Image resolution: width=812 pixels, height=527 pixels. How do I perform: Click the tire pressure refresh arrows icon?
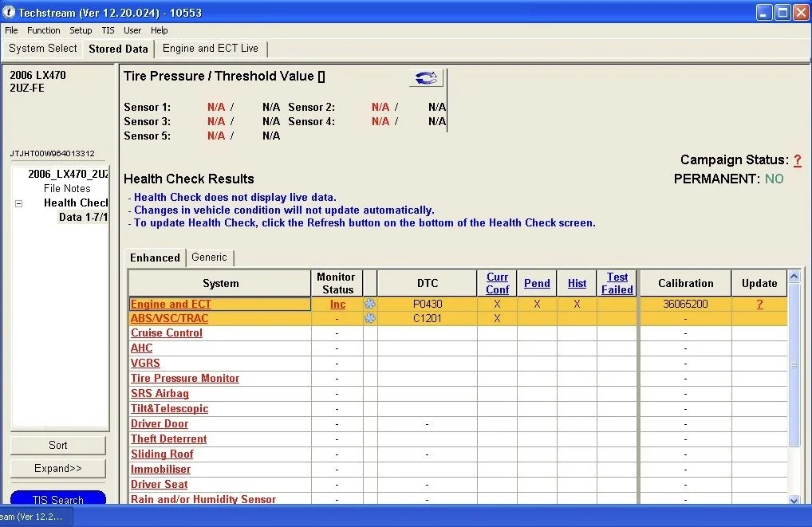(426, 77)
